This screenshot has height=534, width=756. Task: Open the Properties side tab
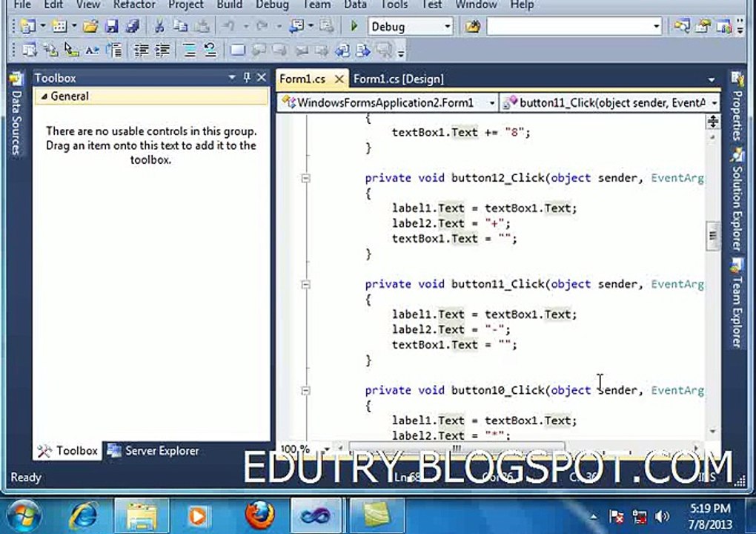click(x=737, y=107)
